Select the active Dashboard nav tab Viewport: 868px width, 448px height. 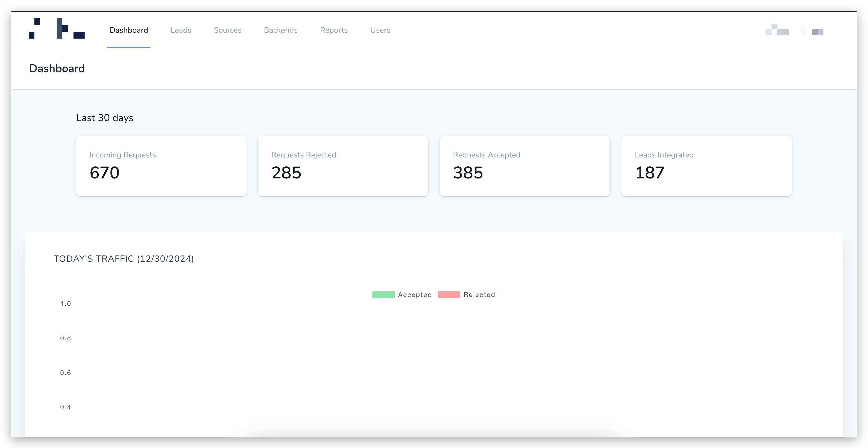129,30
